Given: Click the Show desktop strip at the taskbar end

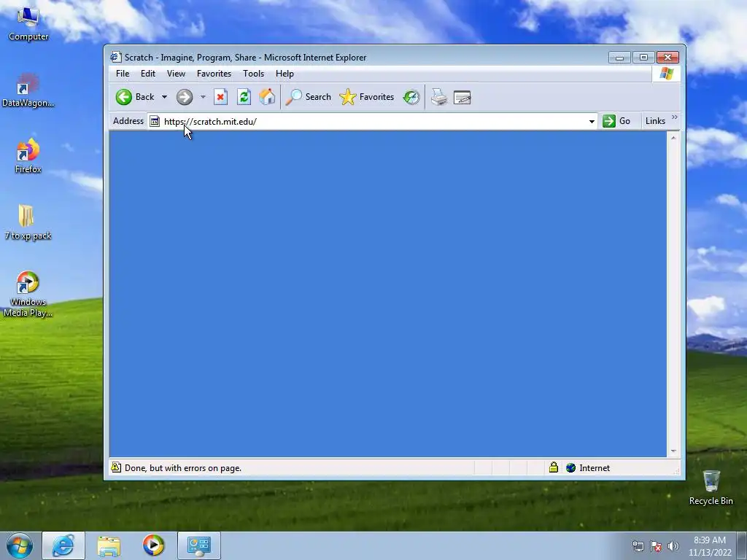Looking at the screenshot, I should 742,546.
